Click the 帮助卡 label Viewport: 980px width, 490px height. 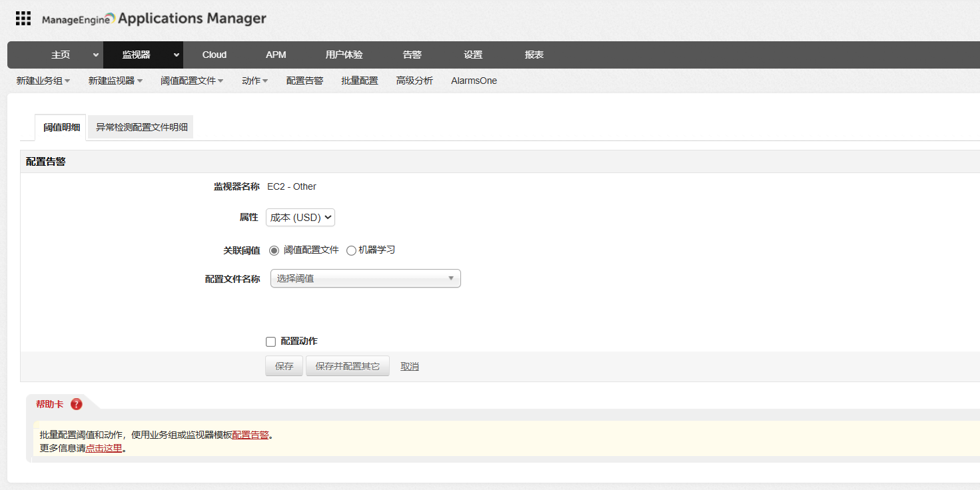click(x=50, y=404)
